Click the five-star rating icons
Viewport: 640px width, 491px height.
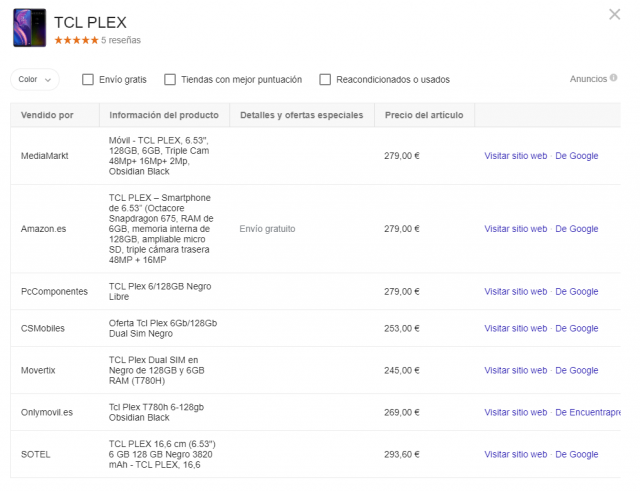point(76,41)
